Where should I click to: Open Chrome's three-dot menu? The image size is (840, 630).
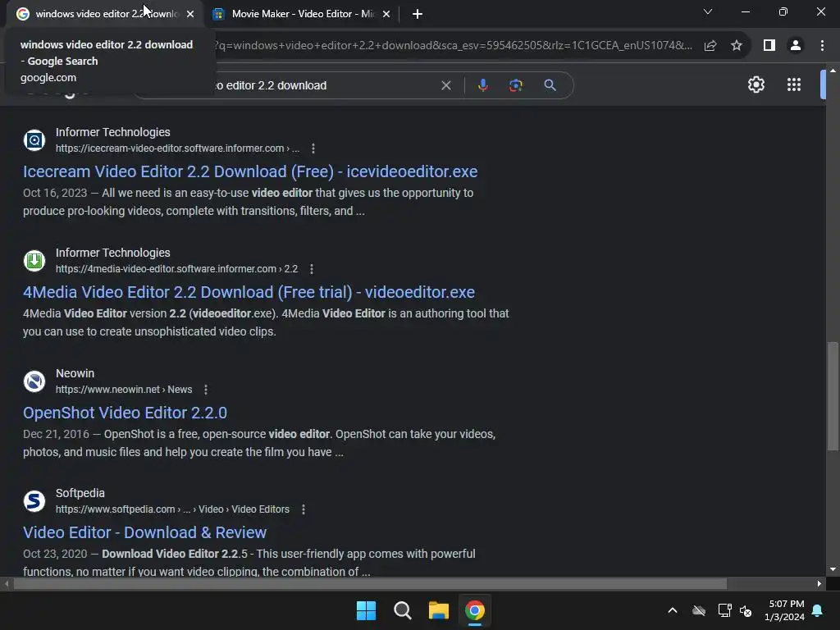pos(822,46)
